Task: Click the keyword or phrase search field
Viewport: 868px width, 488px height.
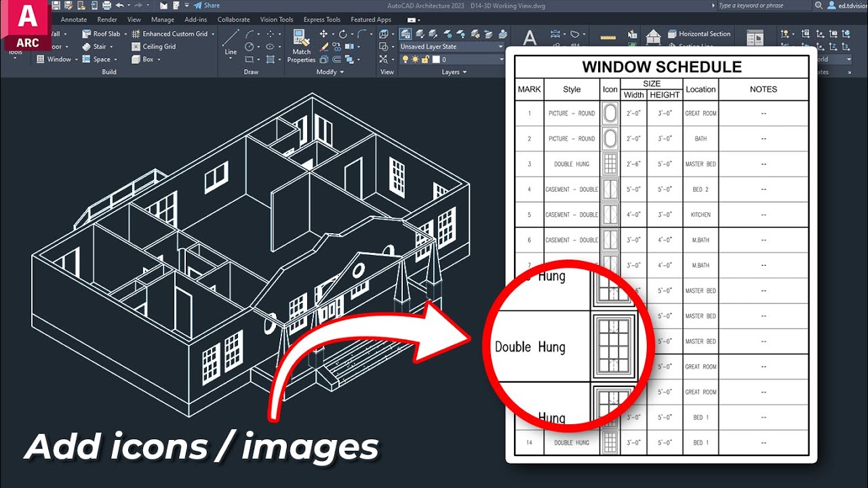Action: coord(764,5)
